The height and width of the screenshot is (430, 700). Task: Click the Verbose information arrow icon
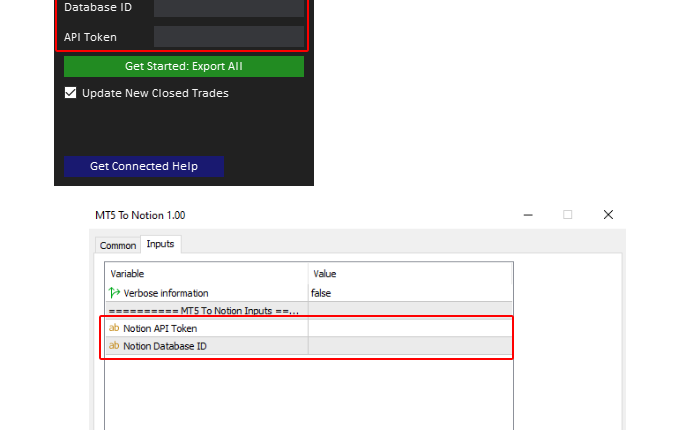(x=114, y=293)
